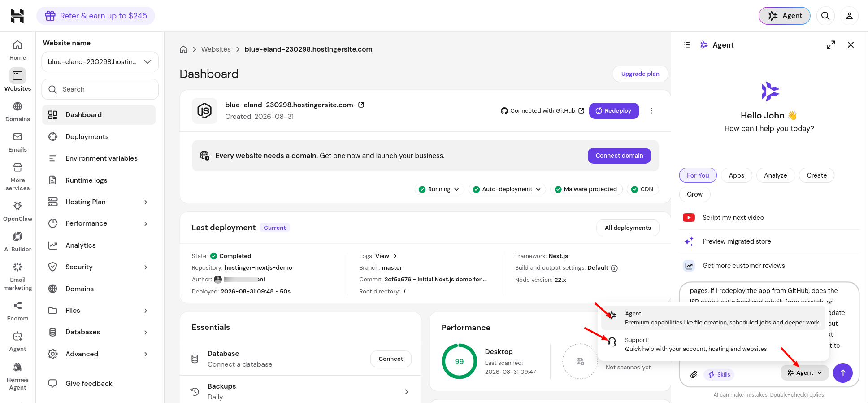
Task: Open the chat history list icon
Action: click(687, 45)
